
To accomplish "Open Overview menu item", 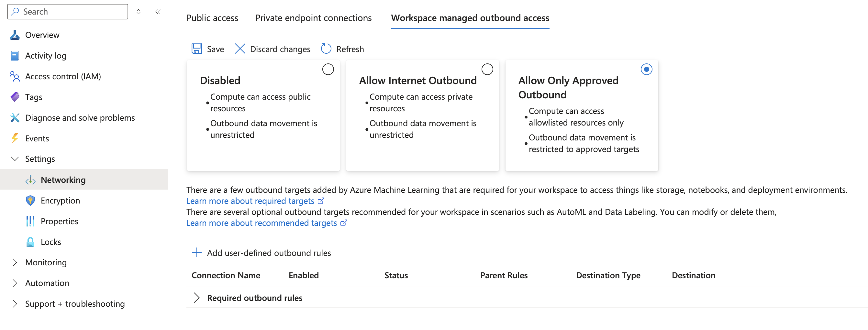I will [42, 35].
